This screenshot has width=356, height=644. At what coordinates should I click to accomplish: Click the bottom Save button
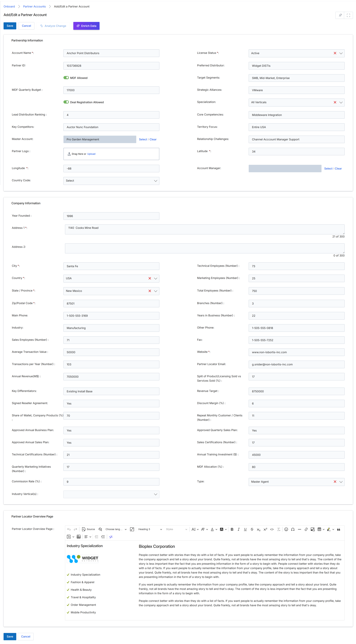[10, 637]
